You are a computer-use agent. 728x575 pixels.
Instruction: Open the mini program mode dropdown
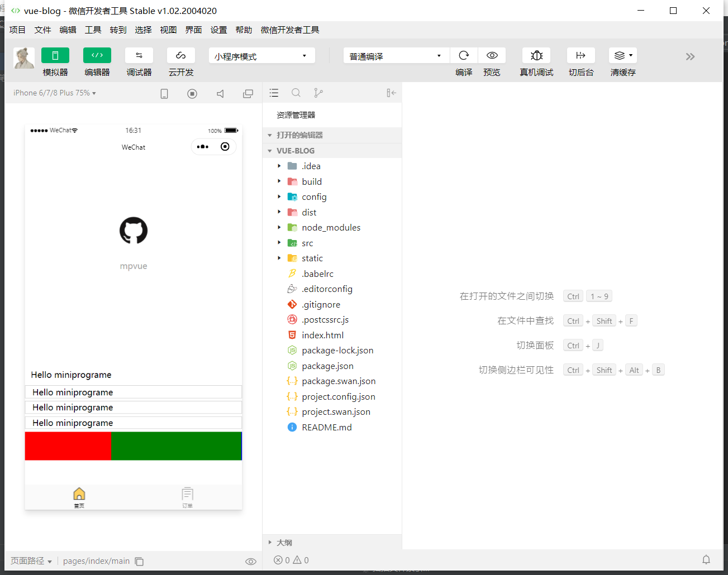pos(261,56)
